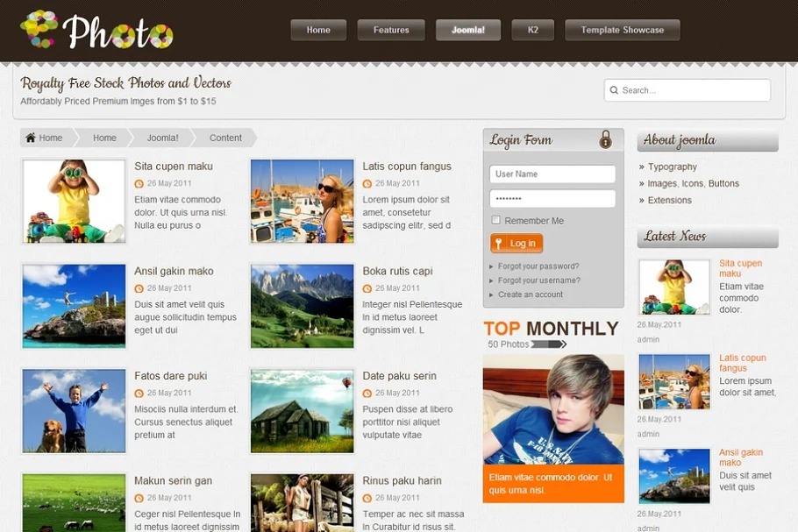This screenshot has width=798, height=532.
Task: Expand Forgot your password link arrow
Action: pos(491,266)
